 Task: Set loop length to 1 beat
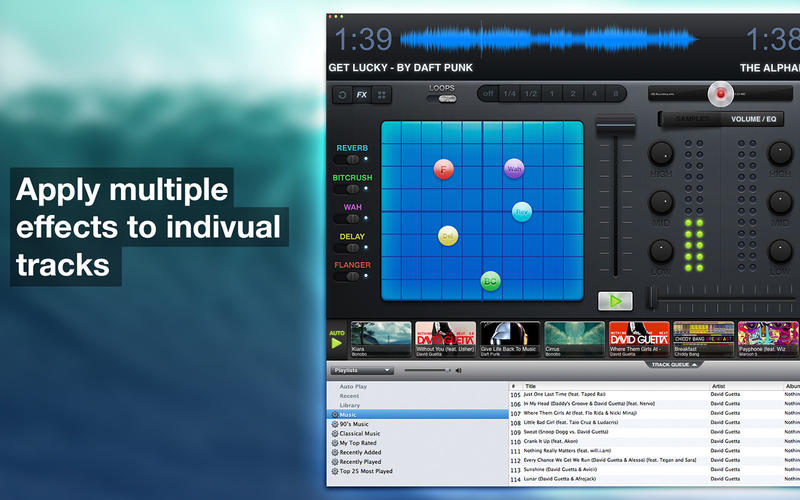(x=552, y=94)
